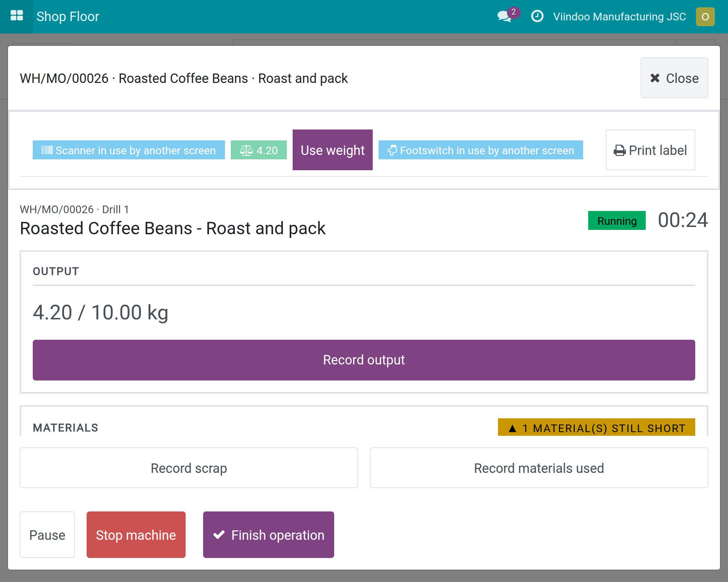Screen dimensions: 728x582
Task: Record the output
Action: [364, 360]
